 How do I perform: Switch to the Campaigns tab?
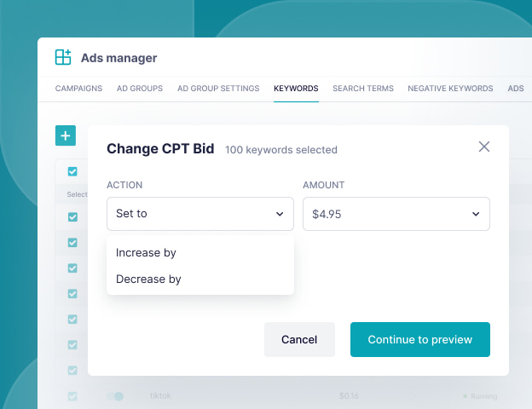(x=78, y=89)
